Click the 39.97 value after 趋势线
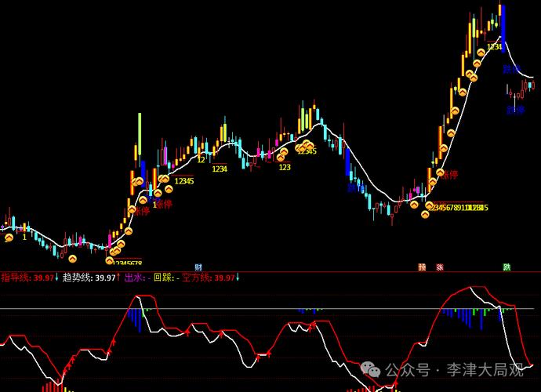541x392 pixels. click(x=105, y=278)
